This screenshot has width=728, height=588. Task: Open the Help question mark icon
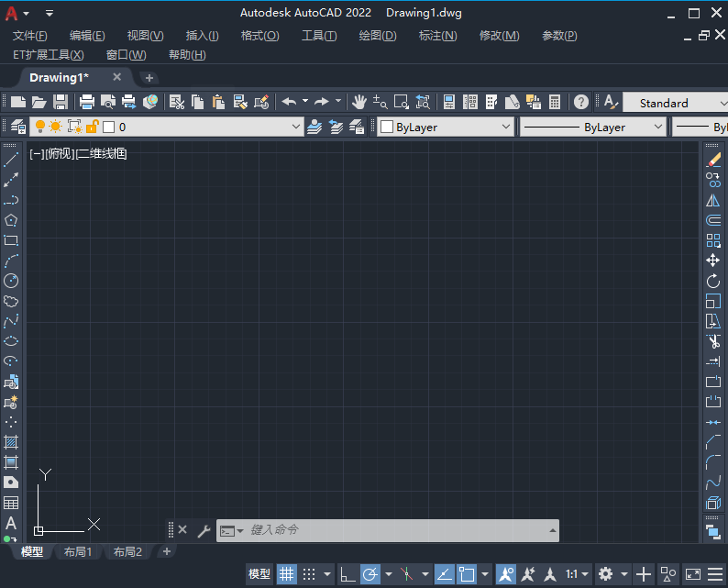tap(581, 102)
